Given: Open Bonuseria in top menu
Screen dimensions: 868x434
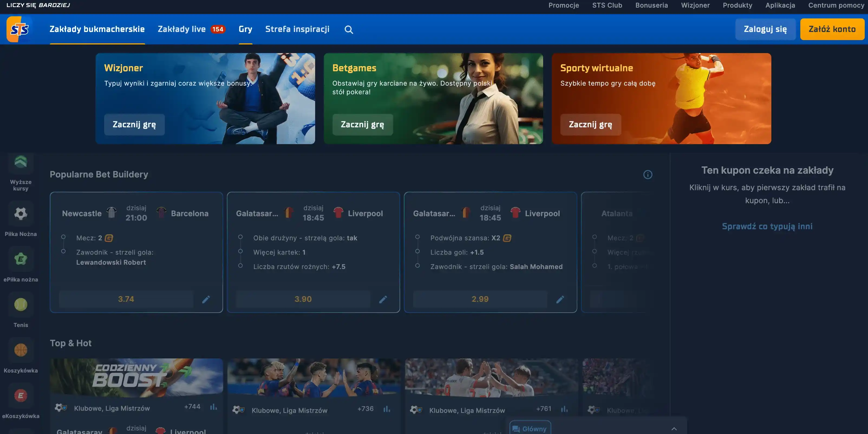Looking at the screenshot, I should pyautogui.click(x=651, y=5).
